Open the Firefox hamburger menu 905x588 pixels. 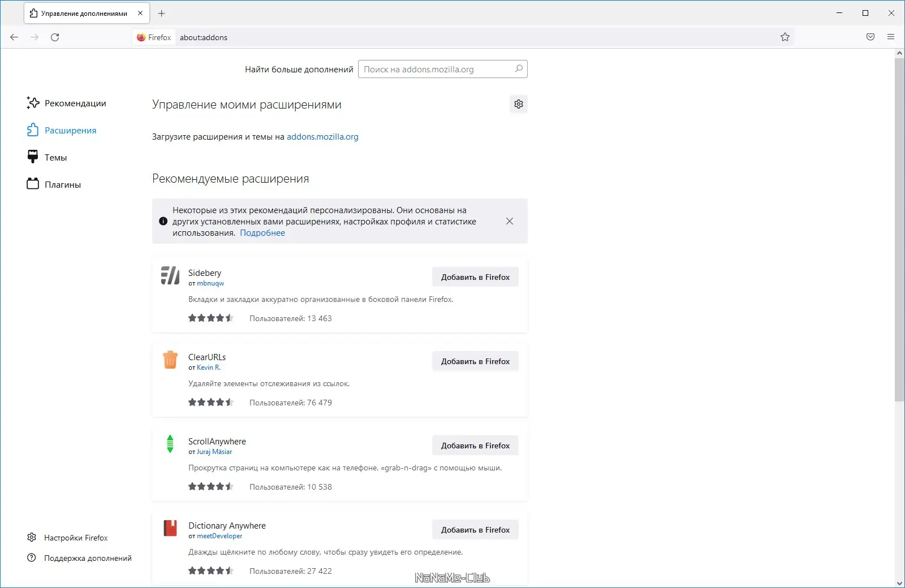click(x=891, y=37)
